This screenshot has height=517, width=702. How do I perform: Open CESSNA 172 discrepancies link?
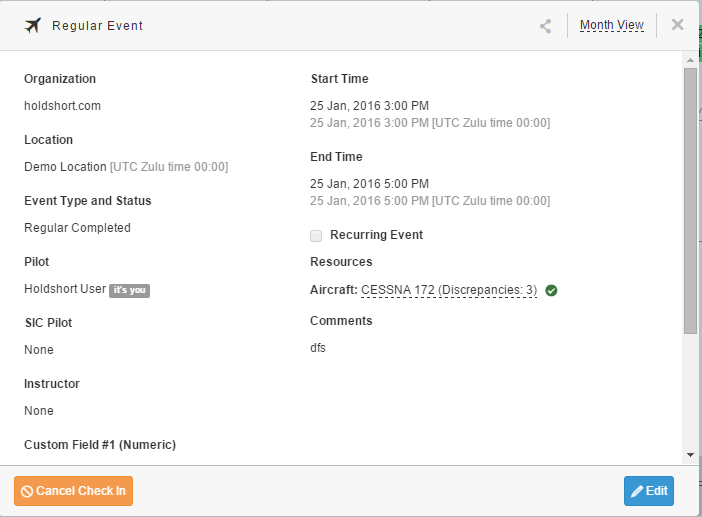tap(449, 290)
